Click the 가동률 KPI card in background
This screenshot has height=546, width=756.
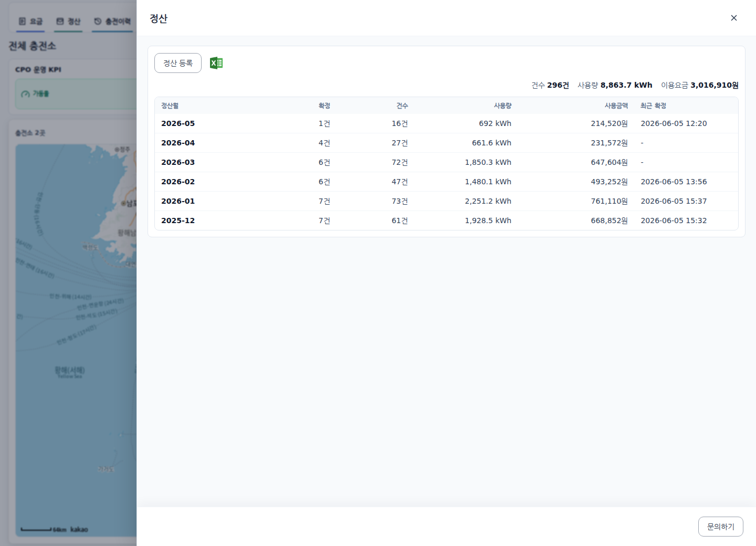point(76,94)
